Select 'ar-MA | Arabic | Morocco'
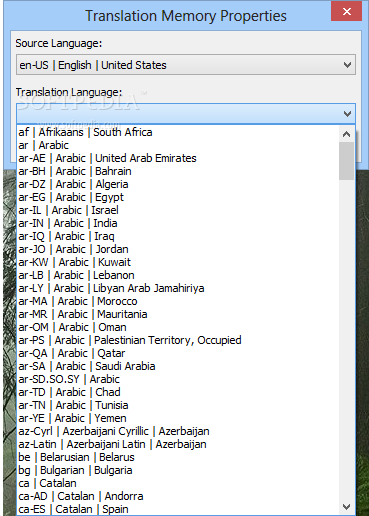This screenshot has width=369, height=516. tap(178, 301)
